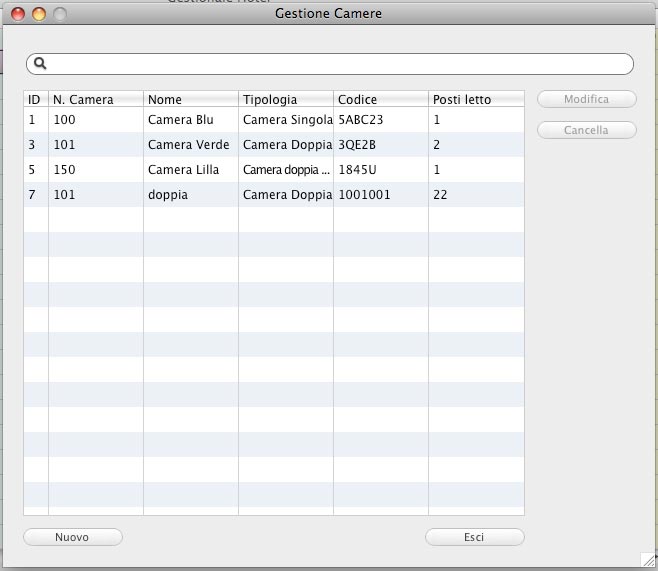Click Camera Doppia in the 1001001 row
Viewport: 658px width, 571px height.
click(286, 195)
